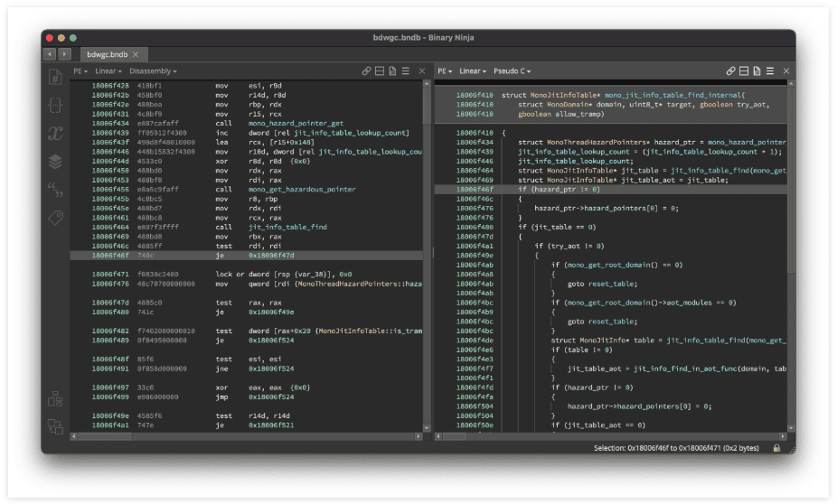Open the Symbols sidebar panel
The image size is (837, 504).
coord(55,78)
